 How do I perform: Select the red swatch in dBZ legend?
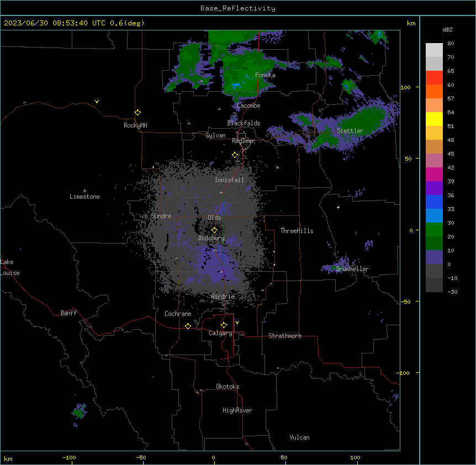[x=434, y=78]
